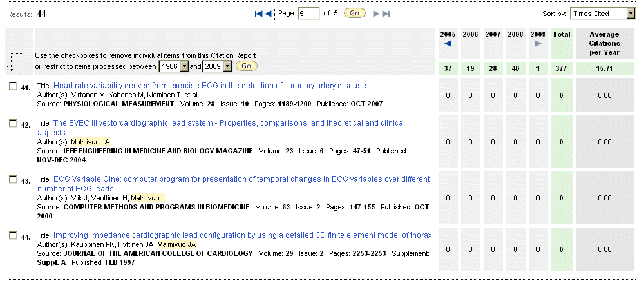Expand the 1986 start year dropdown
Screen dimensions: 644x281
pos(174,66)
